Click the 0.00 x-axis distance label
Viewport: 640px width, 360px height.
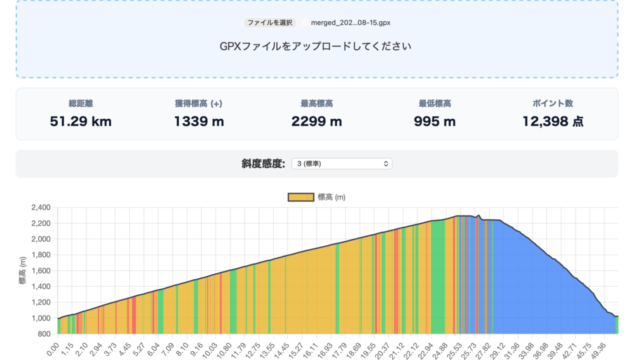tap(53, 349)
